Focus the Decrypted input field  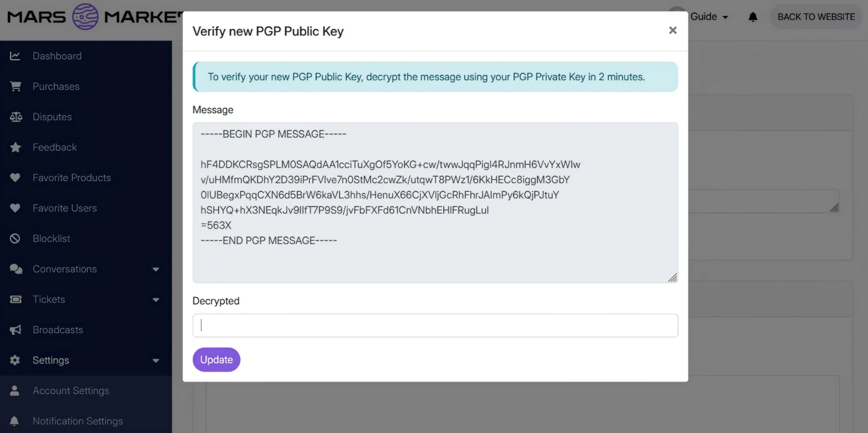click(435, 326)
